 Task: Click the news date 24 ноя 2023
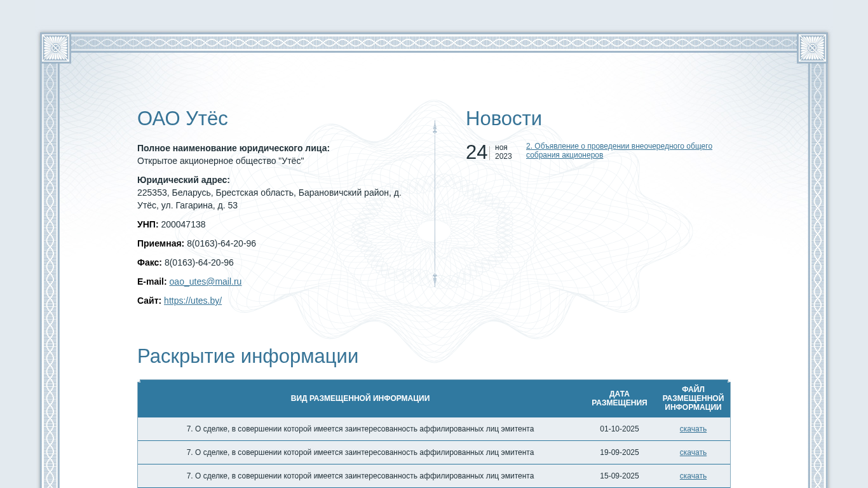coord(488,152)
